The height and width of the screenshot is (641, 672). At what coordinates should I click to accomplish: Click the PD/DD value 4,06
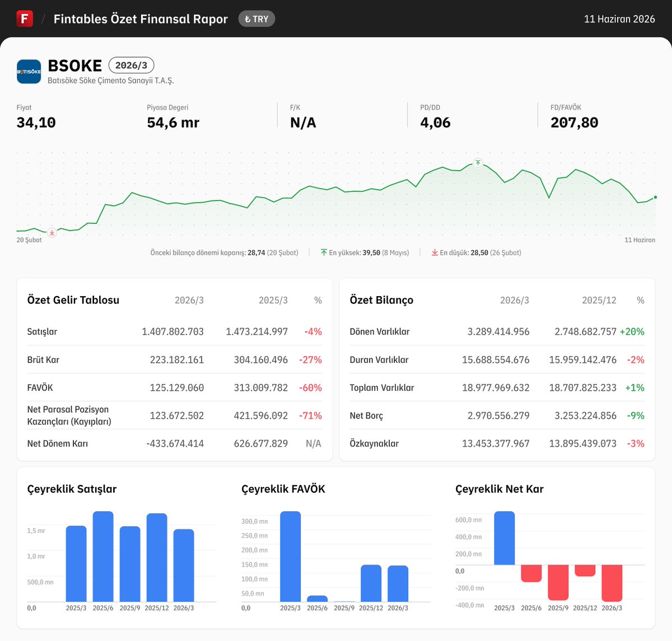(436, 123)
